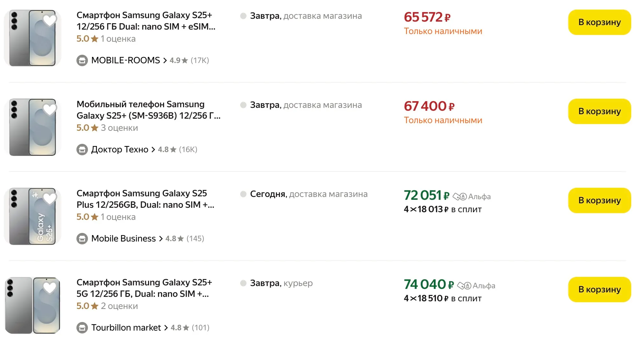
Task: Add the 65 572 ₽ offer to cart
Action: click(599, 22)
